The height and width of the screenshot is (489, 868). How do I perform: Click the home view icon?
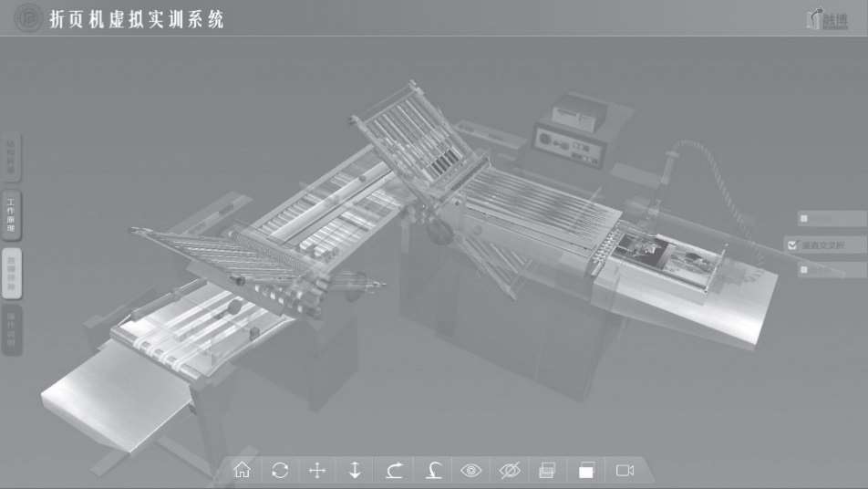(x=243, y=470)
